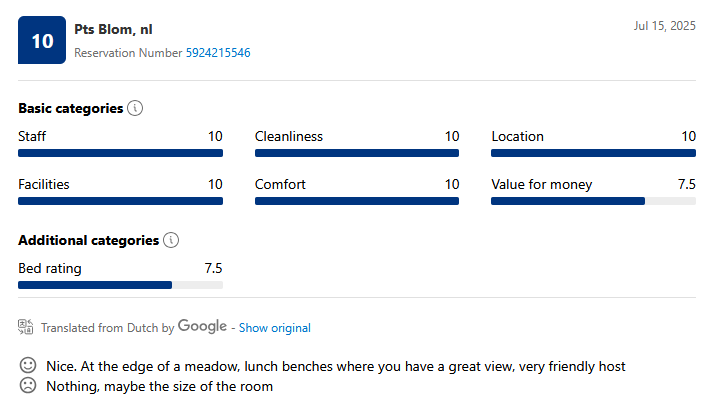Click the Additional categories info icon
The image size is (717, 398).
171,240
